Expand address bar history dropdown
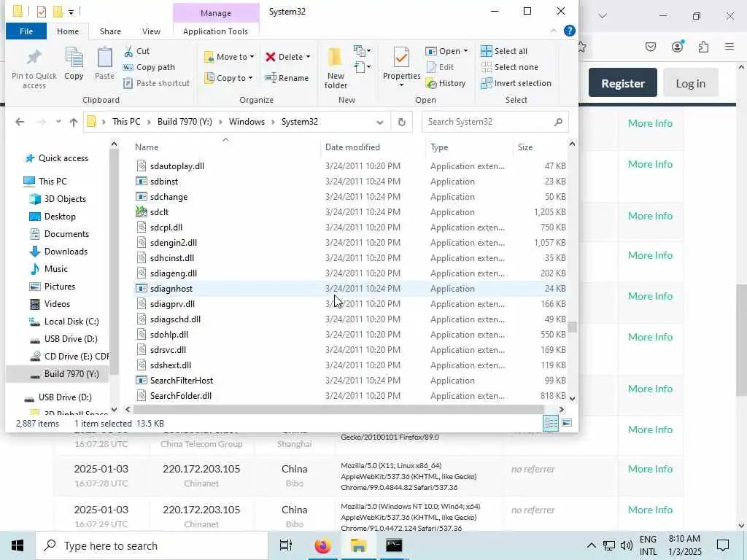The image size is (747, 560). coord(379,122)
